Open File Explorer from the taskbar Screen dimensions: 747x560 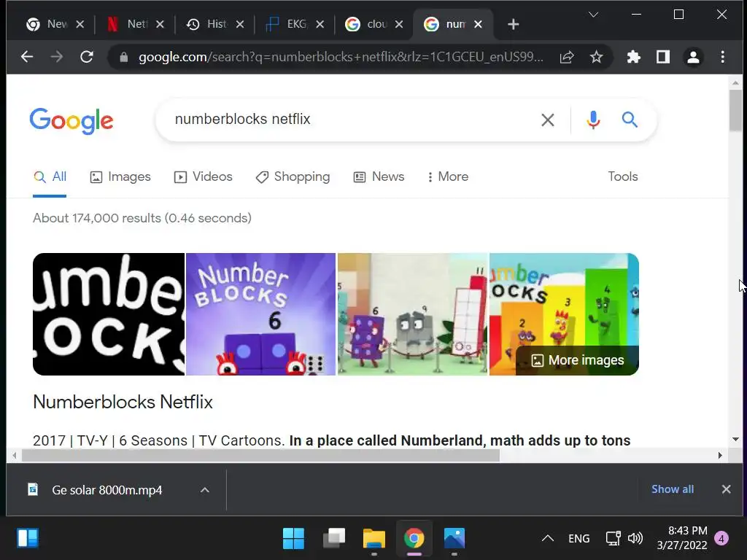tap(374, 539)
